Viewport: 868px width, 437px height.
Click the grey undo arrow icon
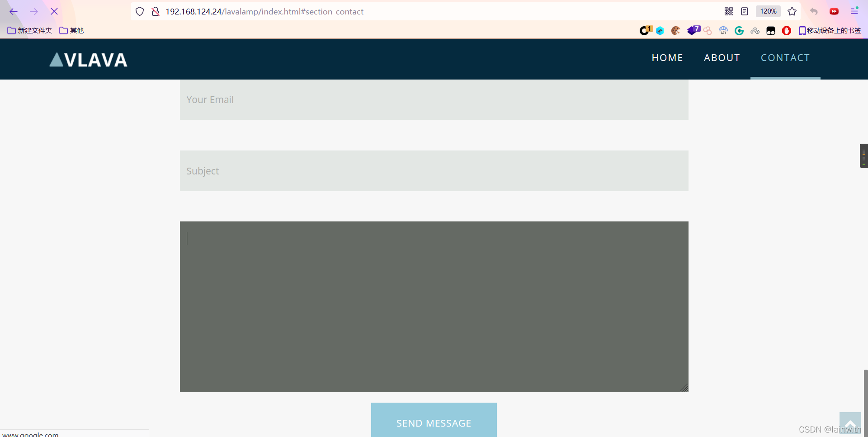point(814,11)
